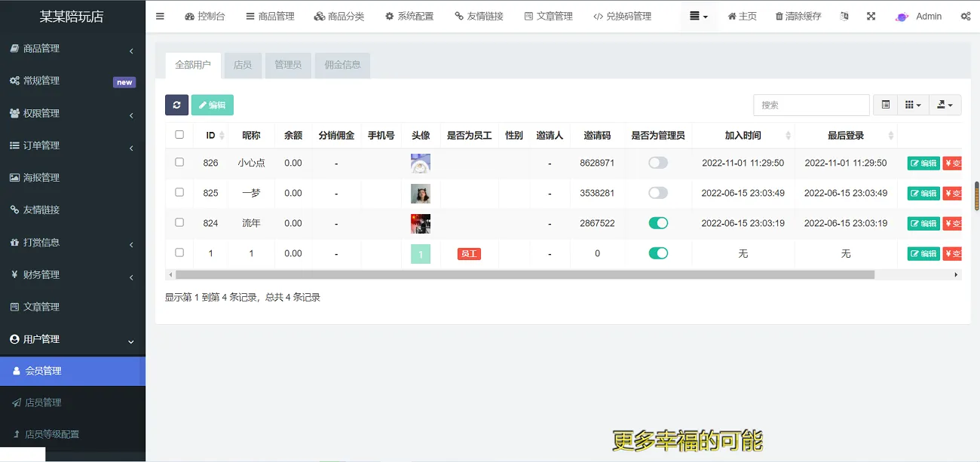Click the language translation icon in header
Viewport: 980px width, 462px height.
pos(844,15)
